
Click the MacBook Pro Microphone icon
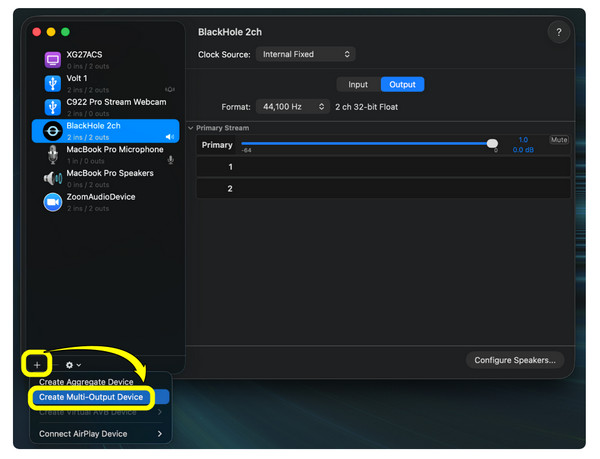tap(53, 155)
